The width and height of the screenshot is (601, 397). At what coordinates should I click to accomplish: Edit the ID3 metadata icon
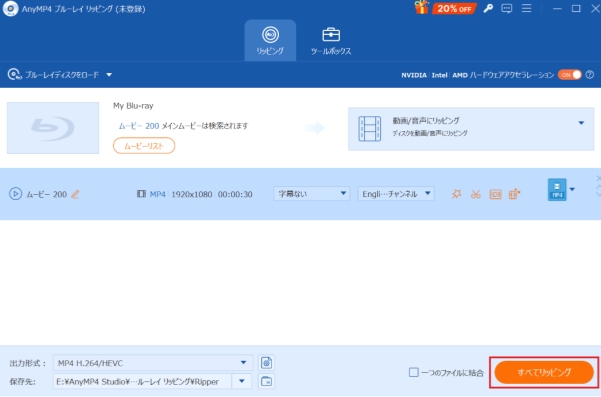point(495,194)
